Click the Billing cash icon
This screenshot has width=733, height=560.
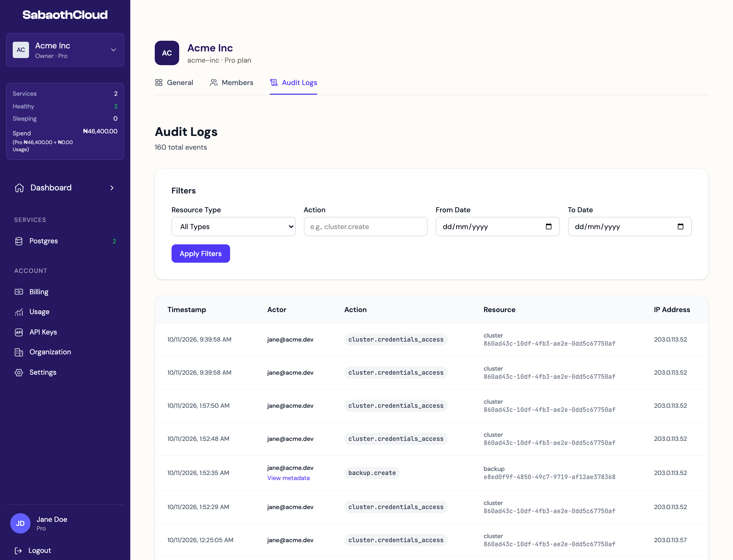pyautogui.click(x=19, y=292)
